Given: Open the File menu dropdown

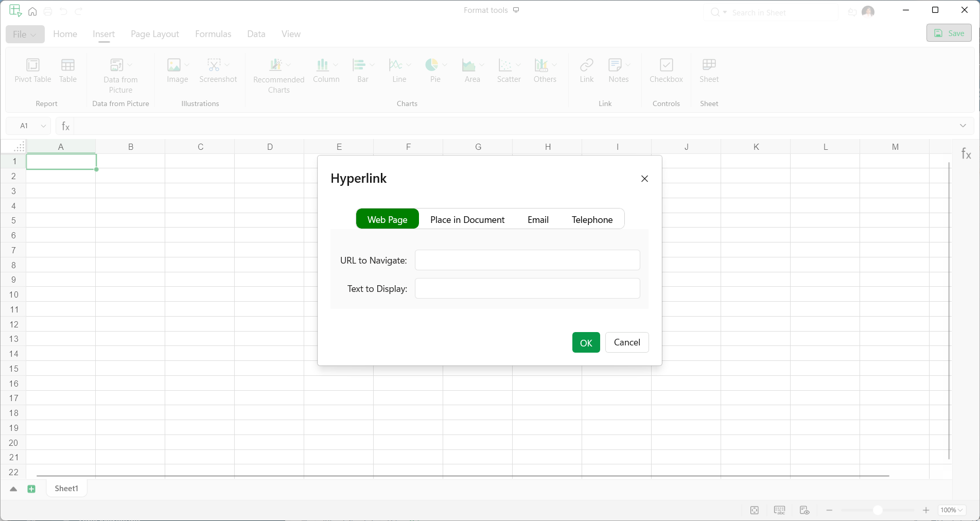Looking at the screenshot, I should 25,34.
